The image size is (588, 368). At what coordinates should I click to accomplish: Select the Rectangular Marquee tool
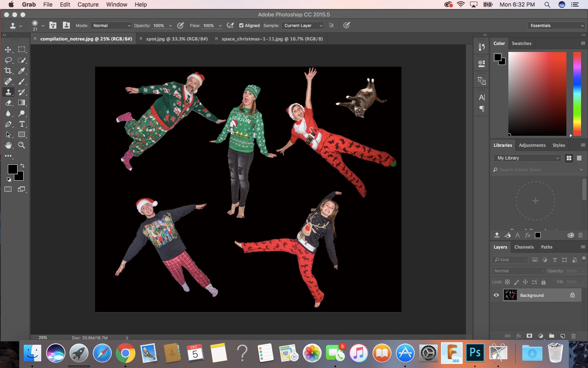click(22, 49)
